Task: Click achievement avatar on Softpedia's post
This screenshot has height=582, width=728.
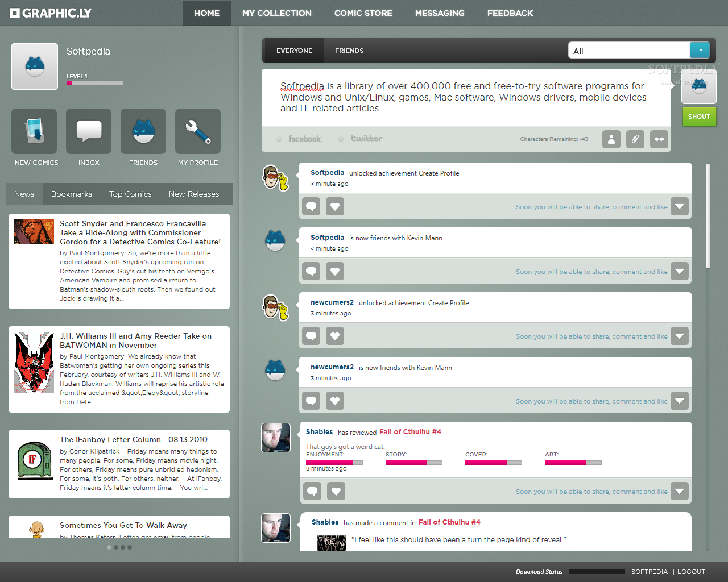Action: click(275, 178)
